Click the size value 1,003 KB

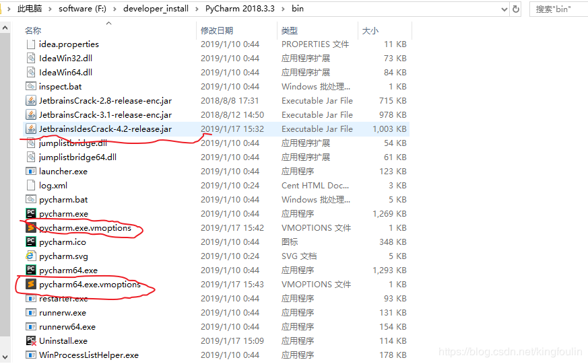tap(389, 129)
